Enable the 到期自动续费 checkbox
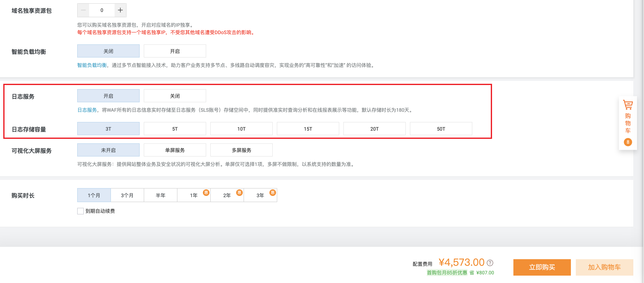The width and height of the screenshot is (644, 283). click(80, 211)
